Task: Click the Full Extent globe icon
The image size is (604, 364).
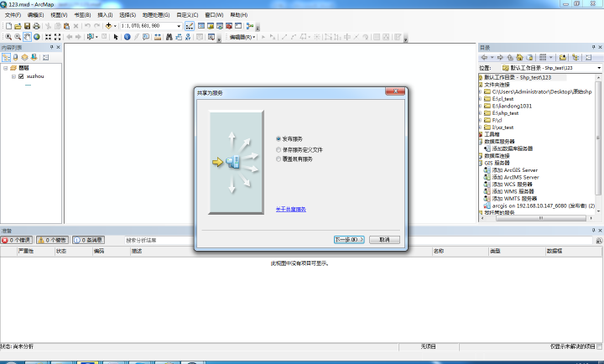Action: pyautogui.click(x=37, y=37)
